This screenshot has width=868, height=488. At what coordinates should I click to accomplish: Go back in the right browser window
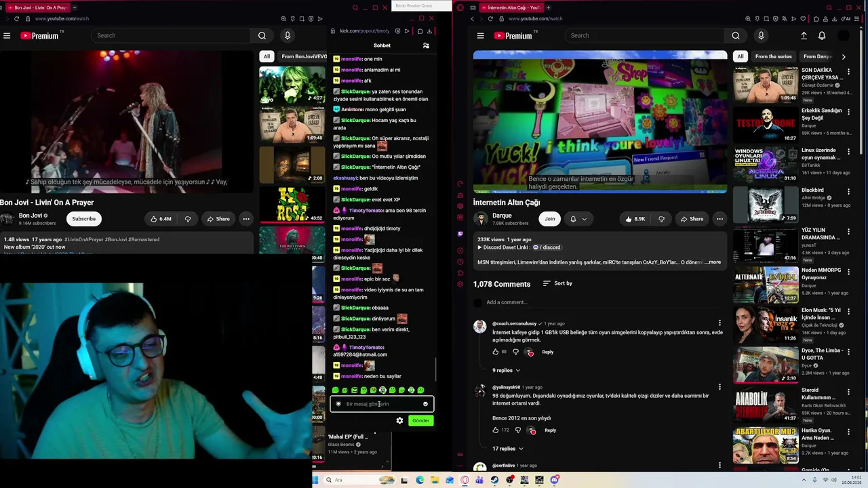(472, 19)
